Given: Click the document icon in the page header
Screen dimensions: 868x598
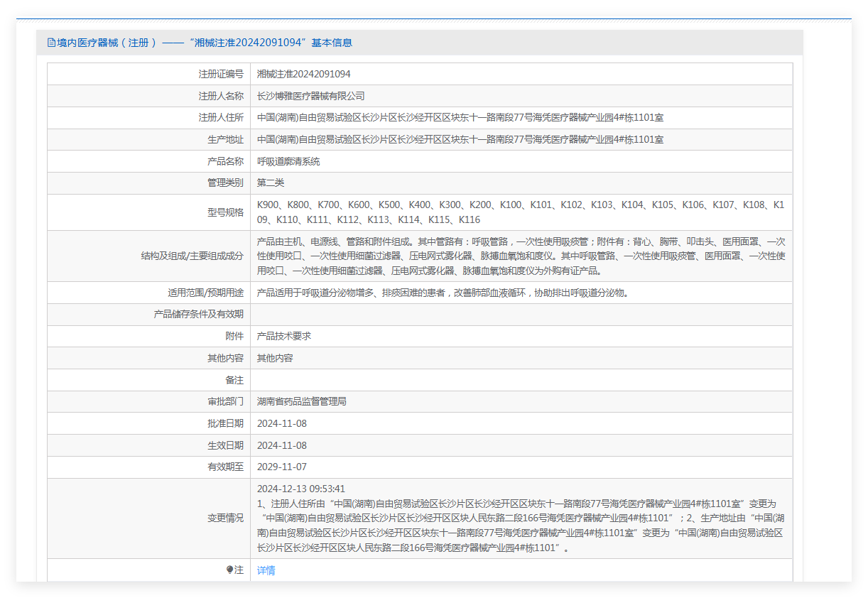Looking at the screenshot, I should [x=51, y=43].
